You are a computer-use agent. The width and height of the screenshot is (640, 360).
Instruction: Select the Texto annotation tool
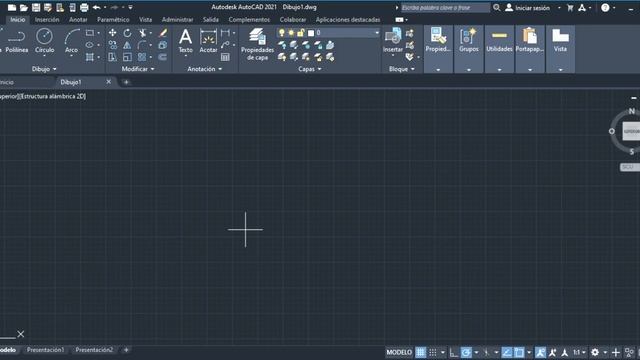pyautogui.click(x=185, y=41)
